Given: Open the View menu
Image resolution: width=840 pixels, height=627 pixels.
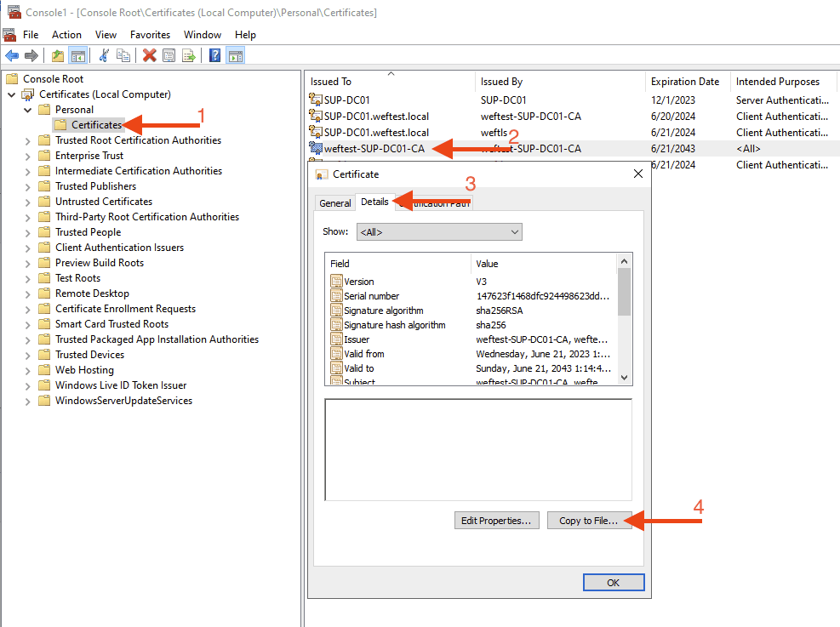Looking at the screenshot, I should tap(106, 35).
